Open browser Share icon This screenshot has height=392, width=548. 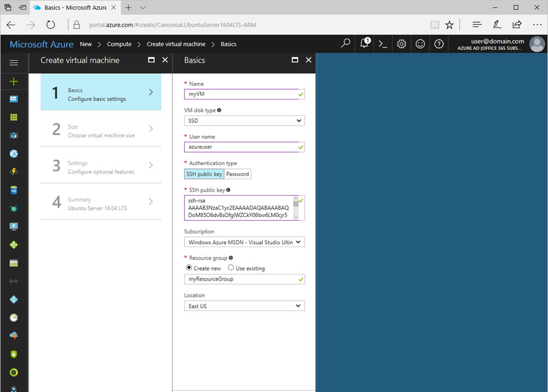(517, 25)
